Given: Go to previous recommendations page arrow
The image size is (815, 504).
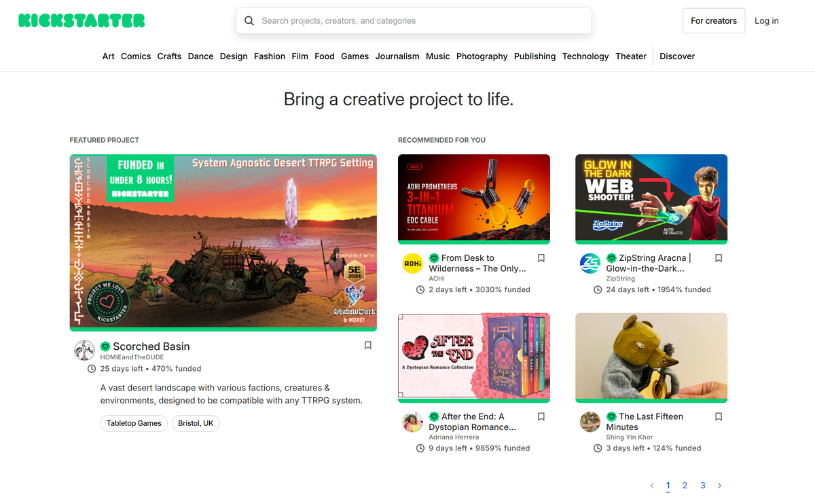Looking at the screenshot, I should (652, 486).
